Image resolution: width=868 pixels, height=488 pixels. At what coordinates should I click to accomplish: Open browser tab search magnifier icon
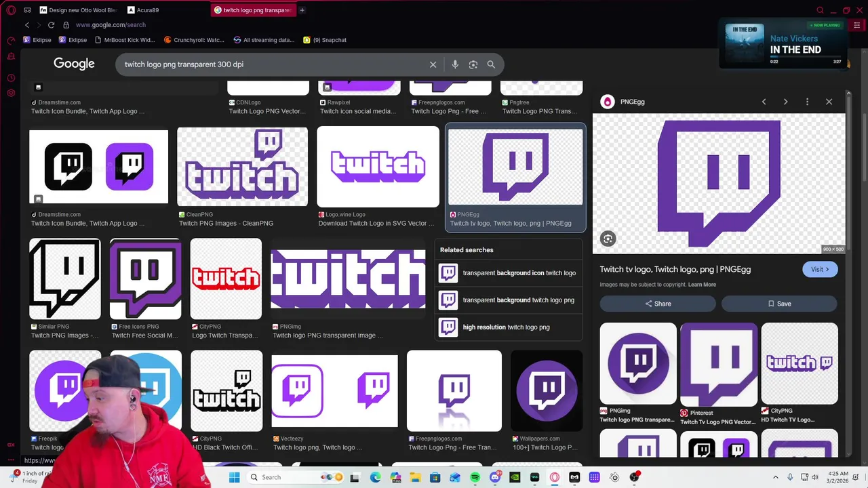point(821,10)
